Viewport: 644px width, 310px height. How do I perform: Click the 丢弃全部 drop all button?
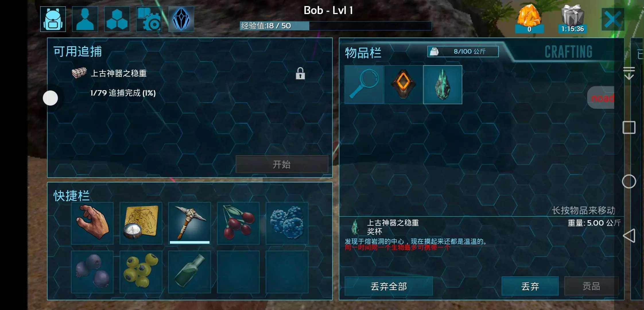click(x=389, y=286)
